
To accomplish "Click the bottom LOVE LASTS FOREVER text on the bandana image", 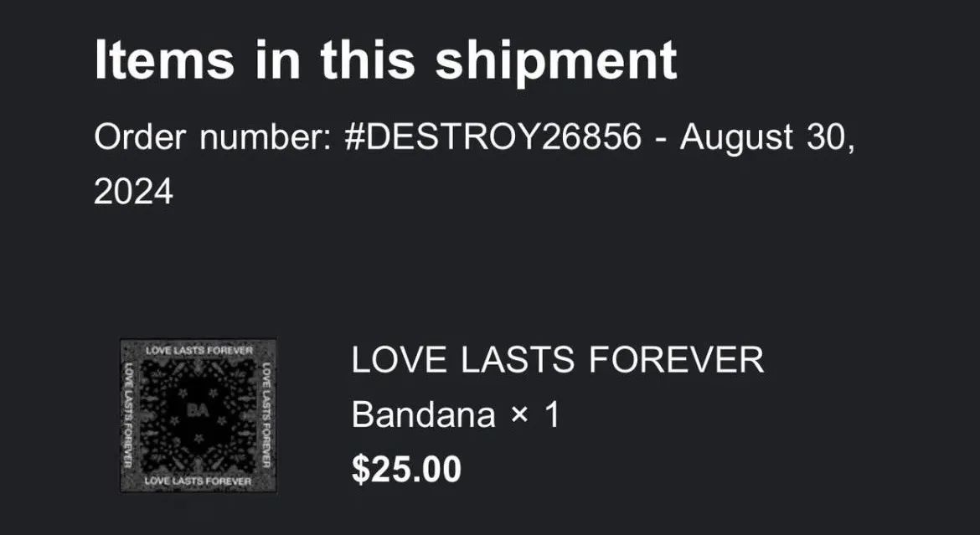I will coord(199,481).
